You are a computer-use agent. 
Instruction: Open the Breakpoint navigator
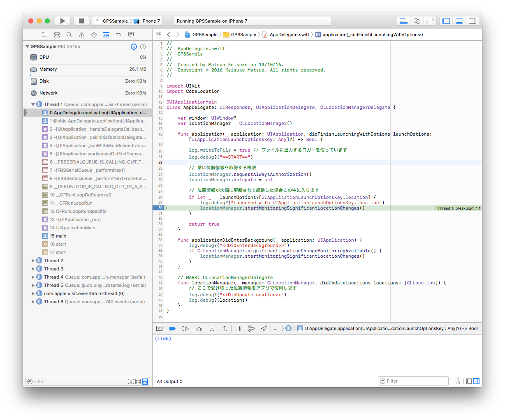coord(118,35)
